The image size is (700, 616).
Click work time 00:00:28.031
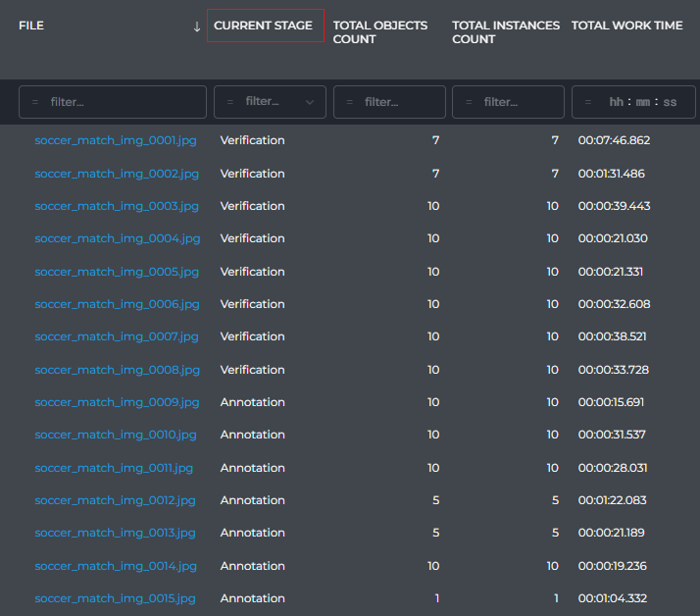click(x=613, y=468)
